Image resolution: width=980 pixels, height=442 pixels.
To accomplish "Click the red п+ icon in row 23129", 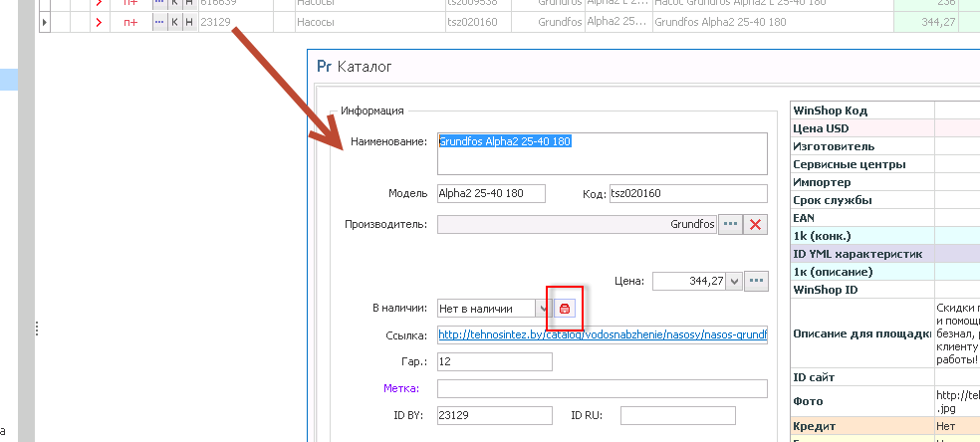I will tap(130, 23).
